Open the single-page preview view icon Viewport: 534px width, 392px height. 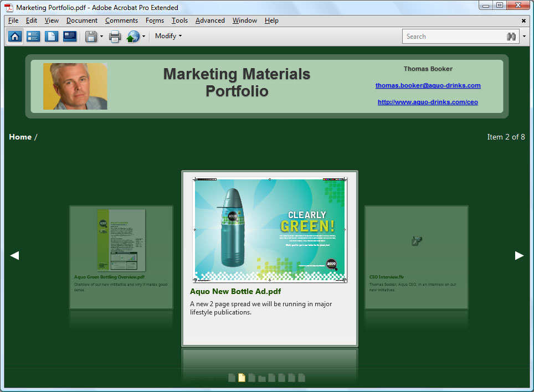[52, 37]
